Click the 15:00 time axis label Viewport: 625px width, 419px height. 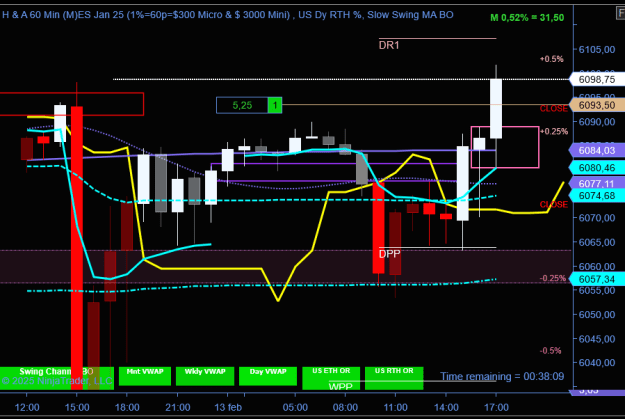click(77, 407)
